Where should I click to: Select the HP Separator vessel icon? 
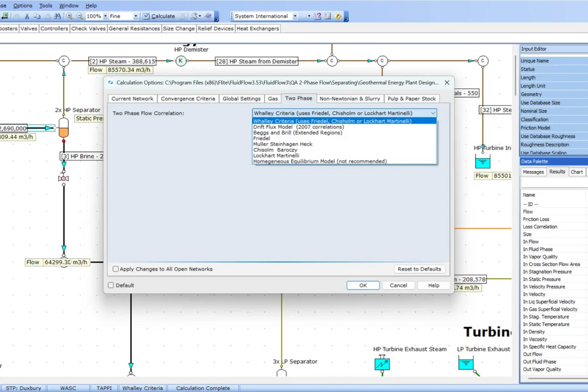(x=64, y=128)
